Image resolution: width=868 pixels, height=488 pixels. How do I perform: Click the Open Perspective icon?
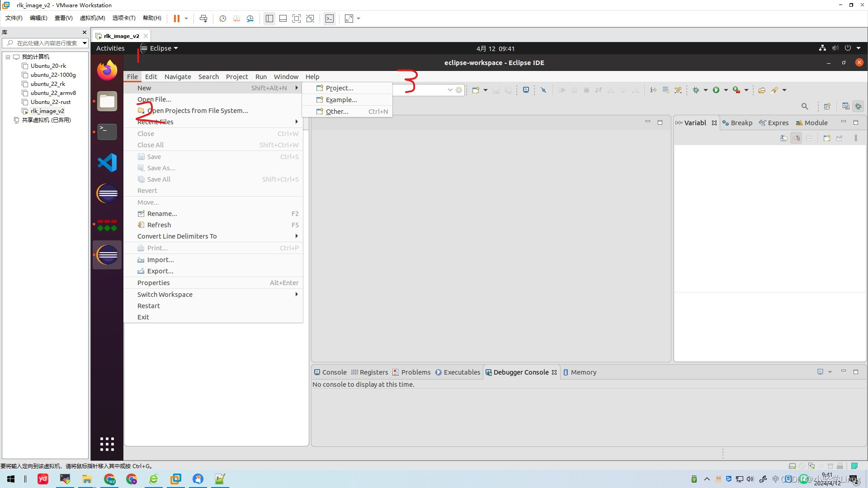tap(827, 106)
